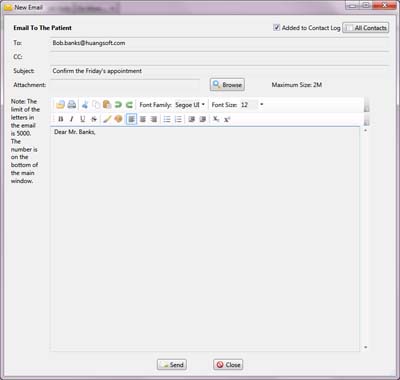Viewport: 400px width, 380px height.
Task: Align text left
Action: 131,119
